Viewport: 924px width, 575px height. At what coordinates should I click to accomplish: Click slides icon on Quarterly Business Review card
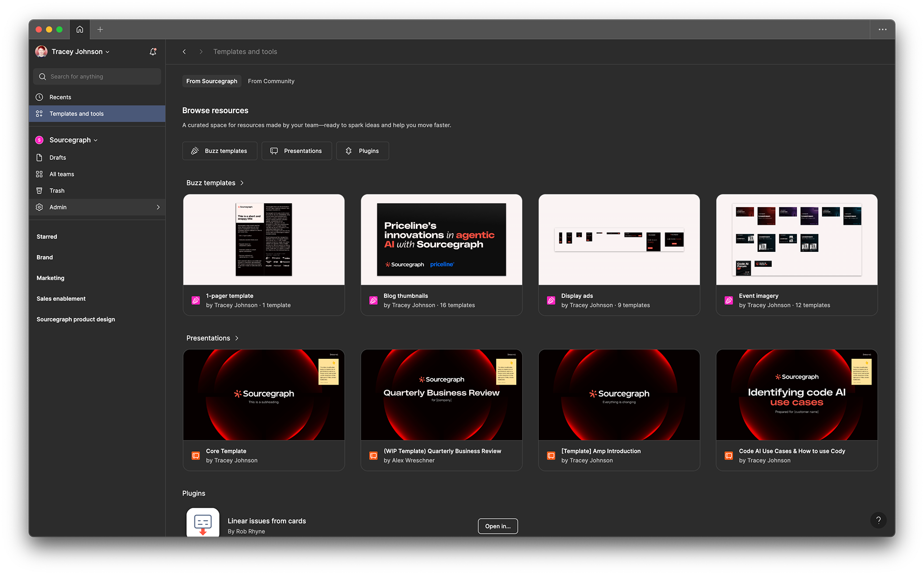[373, 456]
